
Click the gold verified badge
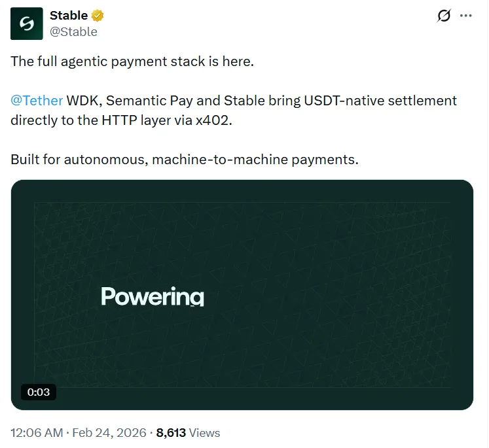(98, 16)
